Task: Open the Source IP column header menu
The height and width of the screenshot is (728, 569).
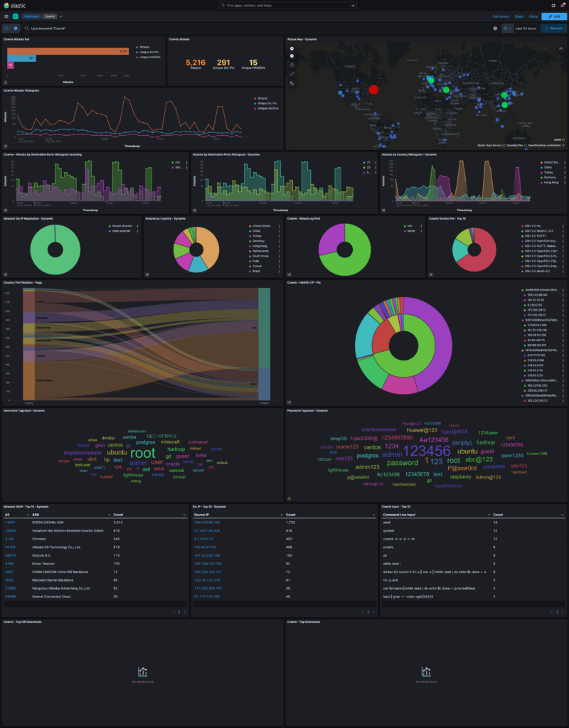Action: pos(282,515)
